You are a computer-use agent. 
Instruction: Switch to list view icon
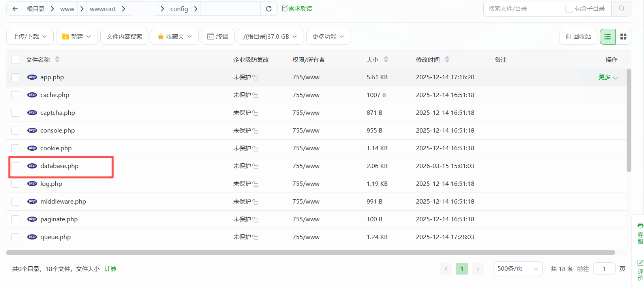tap(608, 37)
